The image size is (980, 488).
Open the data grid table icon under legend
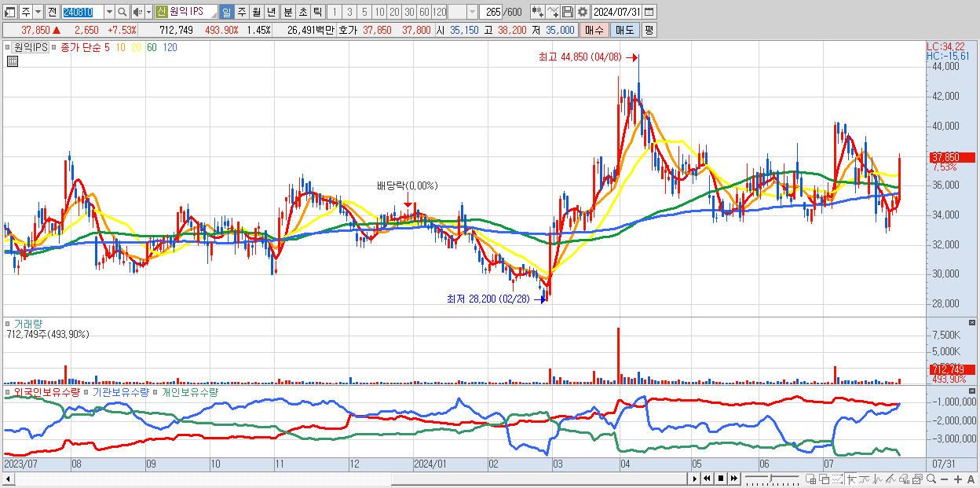tap(11, 61)
